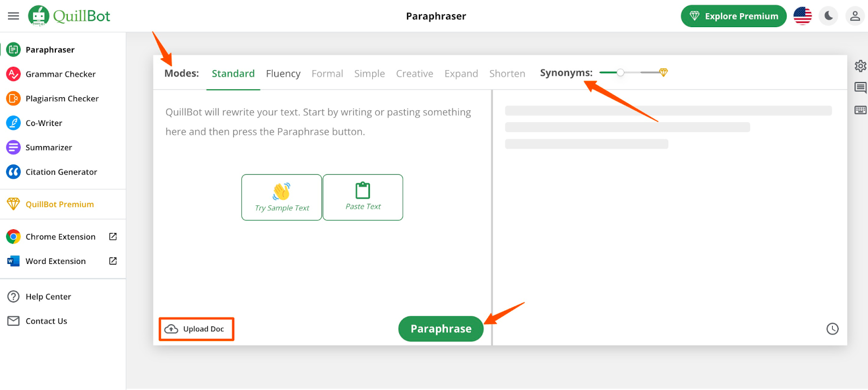Open the hamburger navigation menu

[14, 16]
